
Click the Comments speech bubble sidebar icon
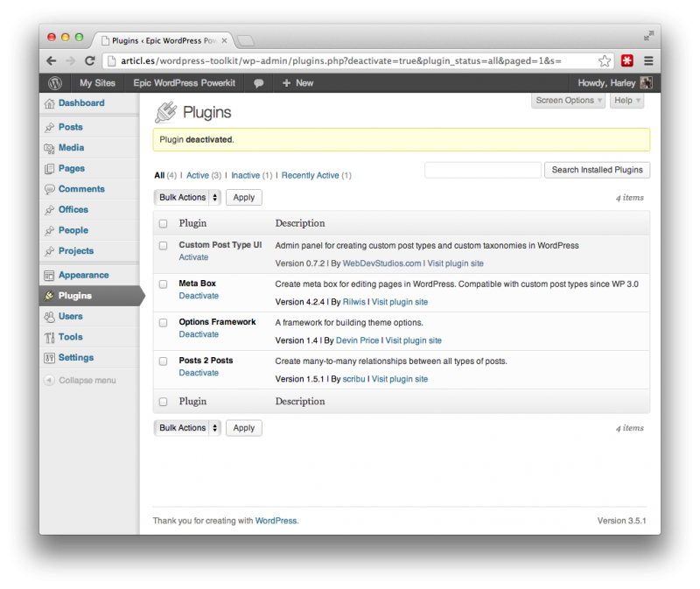[49, 189]
